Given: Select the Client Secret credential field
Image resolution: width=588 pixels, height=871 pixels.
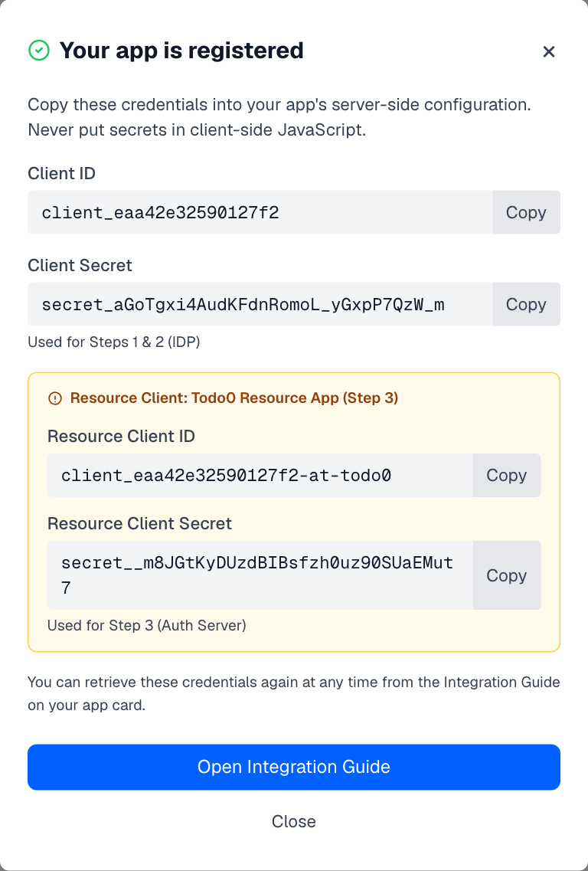Looking at the screenshot, I should 260,304.
